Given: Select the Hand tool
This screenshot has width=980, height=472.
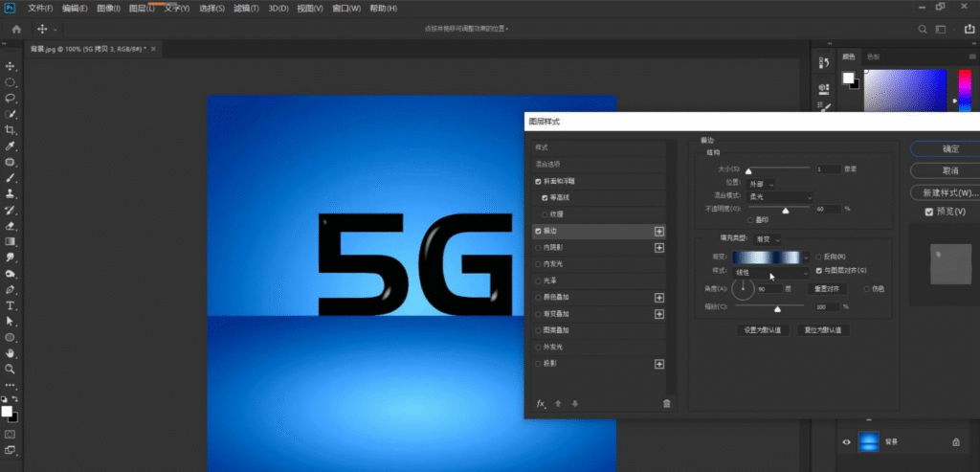Looking at the screenshot, I should tap(10, 353).
